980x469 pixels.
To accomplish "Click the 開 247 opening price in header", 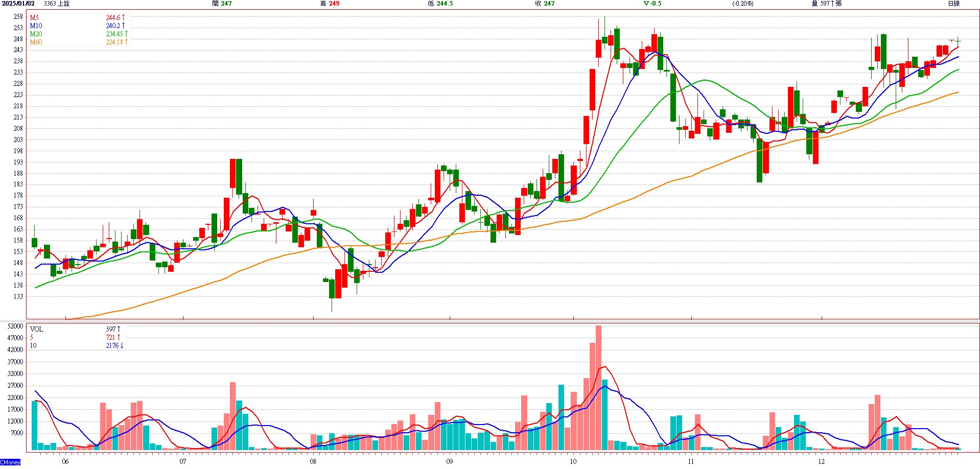I will 222,4.
